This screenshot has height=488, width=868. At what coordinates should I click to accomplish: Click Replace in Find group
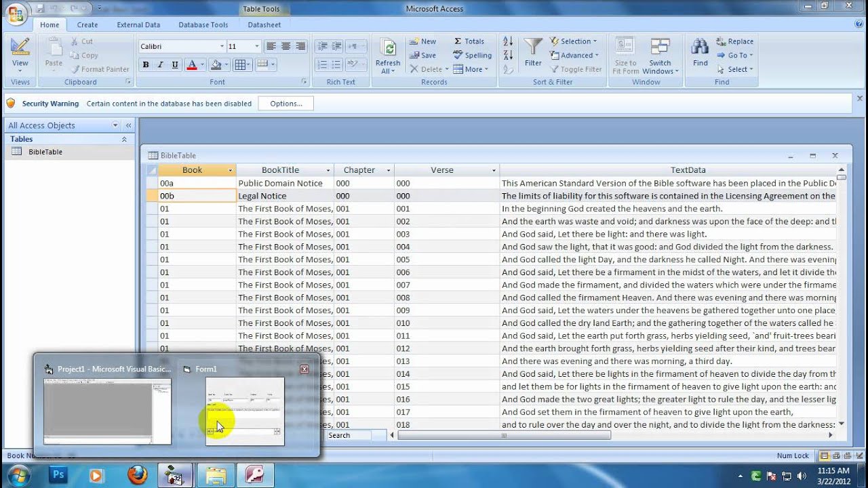pyautogui.click(x=734, y=41)
